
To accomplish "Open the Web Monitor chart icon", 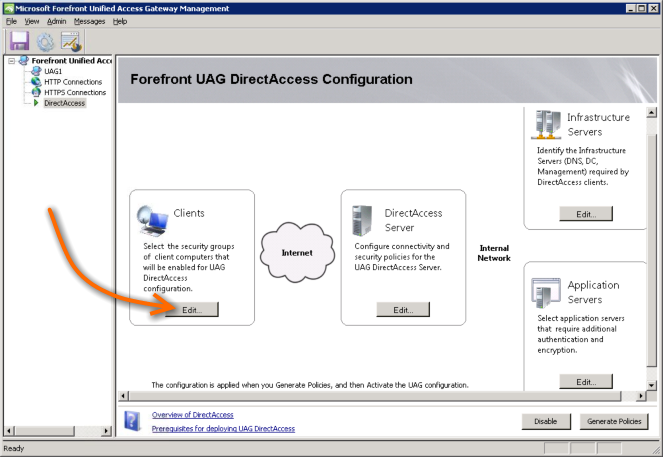I will pyautogui.click(x=71, y=42).
